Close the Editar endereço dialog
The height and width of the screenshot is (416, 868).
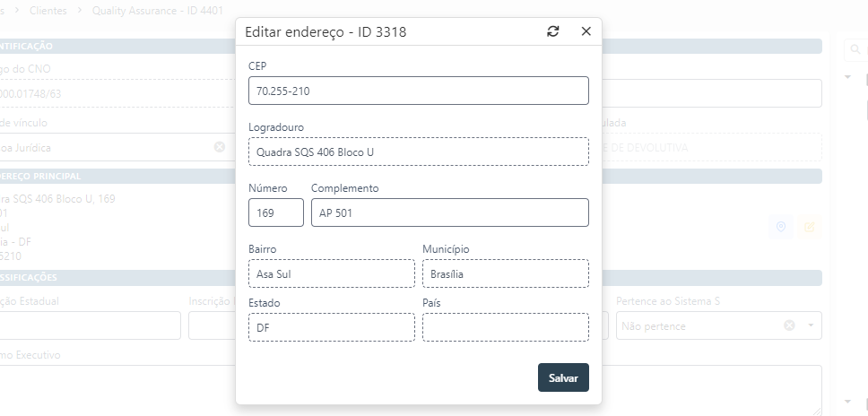pyautogui.click(x=586, y=31)
